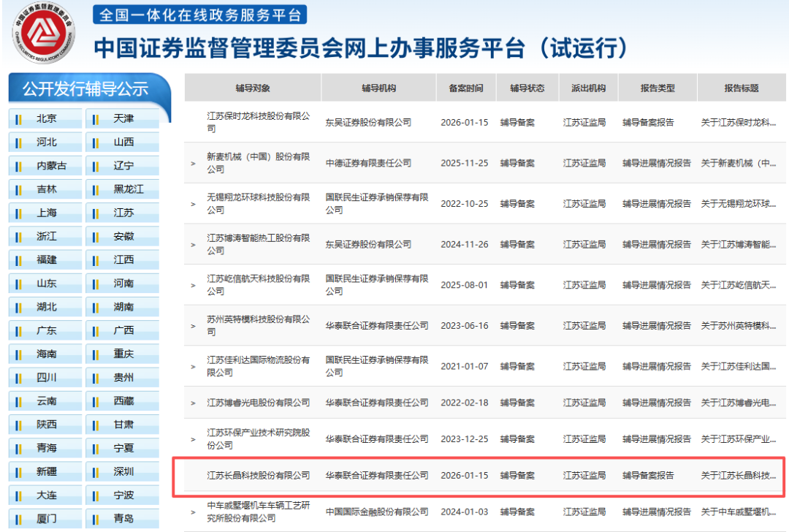Image resolution: width=789 pixels, height=532 pixels.
Task: Click the 报告类型 column header
Action: pos(657,88)
